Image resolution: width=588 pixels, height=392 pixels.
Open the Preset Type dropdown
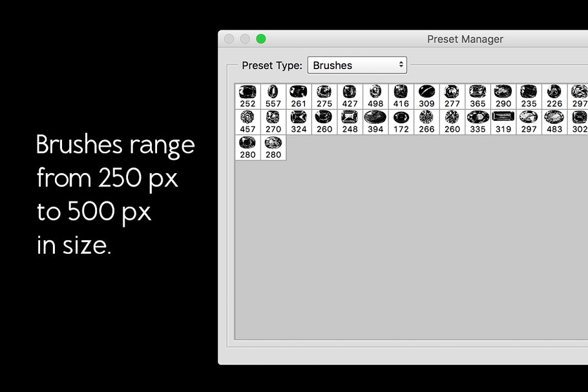tap(357, 65)
